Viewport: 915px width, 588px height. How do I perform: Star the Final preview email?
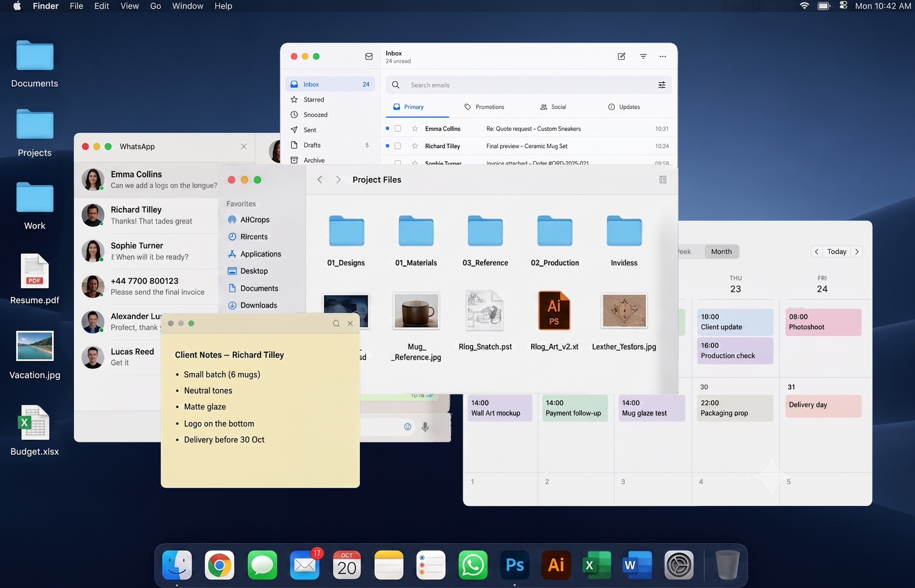click(415, 146)
